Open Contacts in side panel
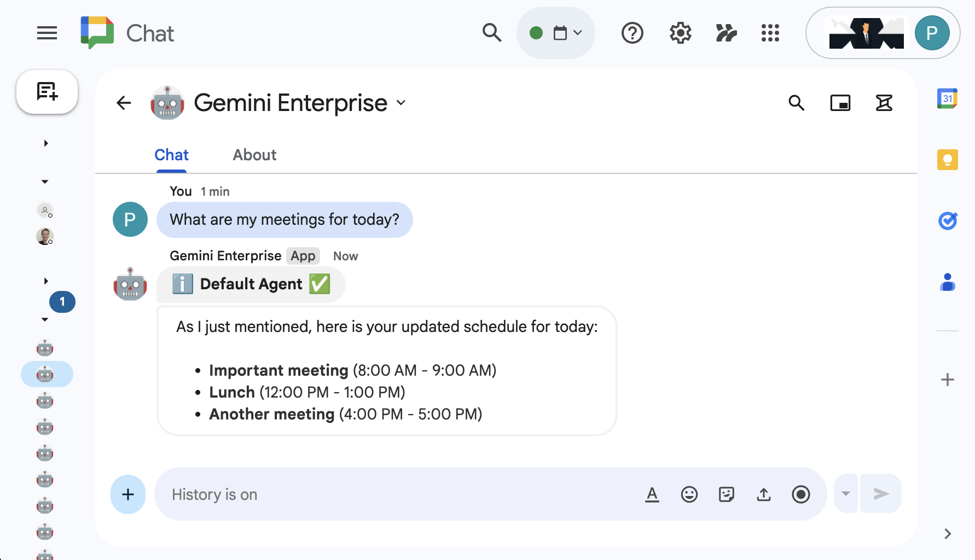The height and width of the screenshot is (560, 975). pyautogui.click(x=947, y=282)
